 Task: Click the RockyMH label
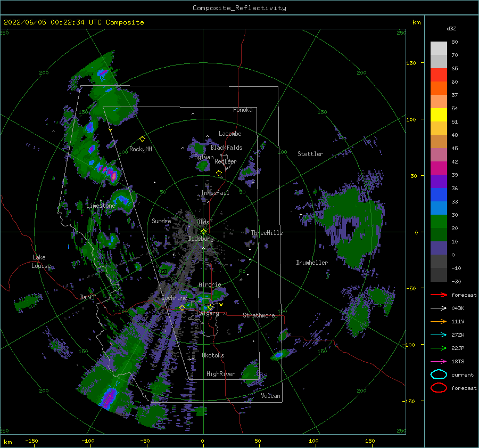pyautogui.click(x=141, y=149)
